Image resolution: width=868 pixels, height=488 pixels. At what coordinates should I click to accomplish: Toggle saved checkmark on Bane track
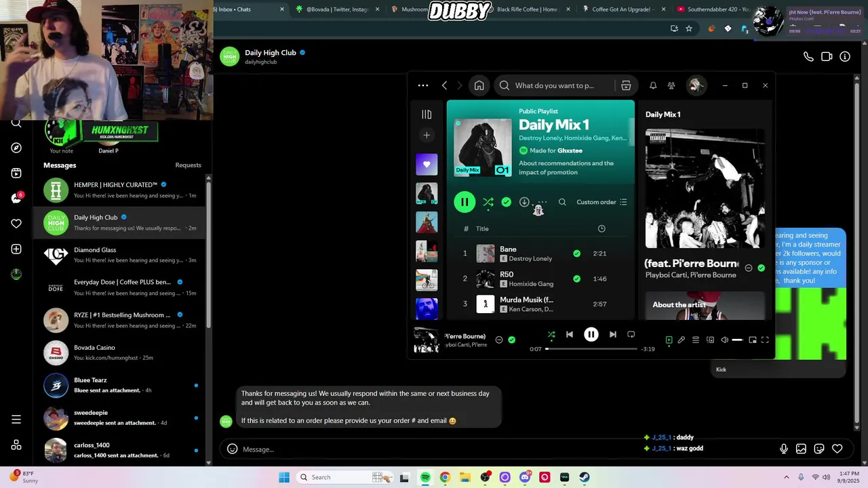(x=576, y=253)
